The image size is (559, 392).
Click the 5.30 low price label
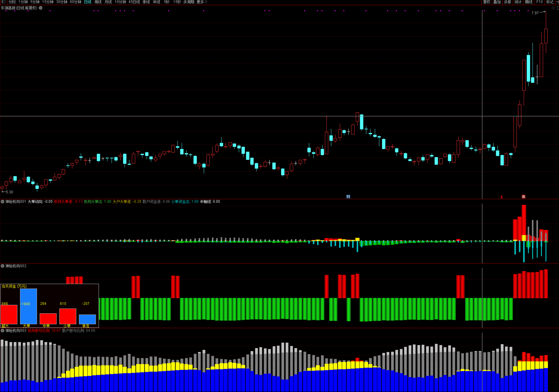9,192
